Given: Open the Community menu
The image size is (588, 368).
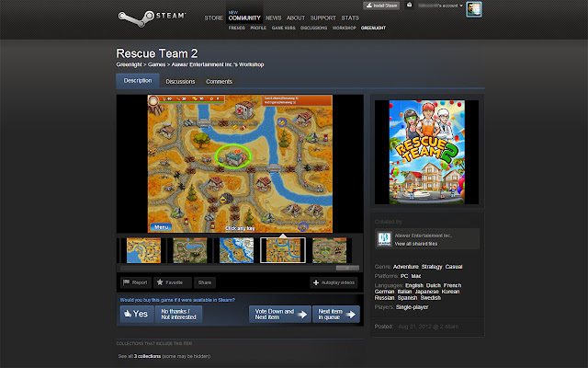Looking at the screenshot, I should click(x=244, y=17).
